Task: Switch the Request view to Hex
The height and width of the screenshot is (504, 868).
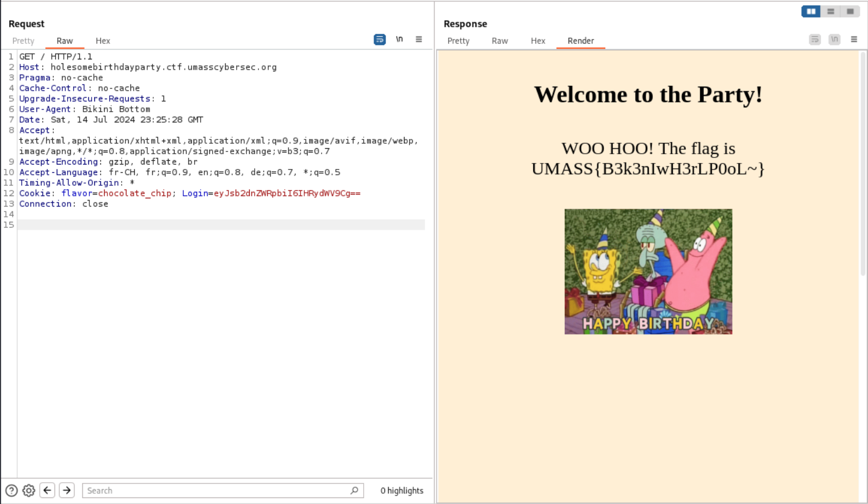Action: click(x=103, y=41)
